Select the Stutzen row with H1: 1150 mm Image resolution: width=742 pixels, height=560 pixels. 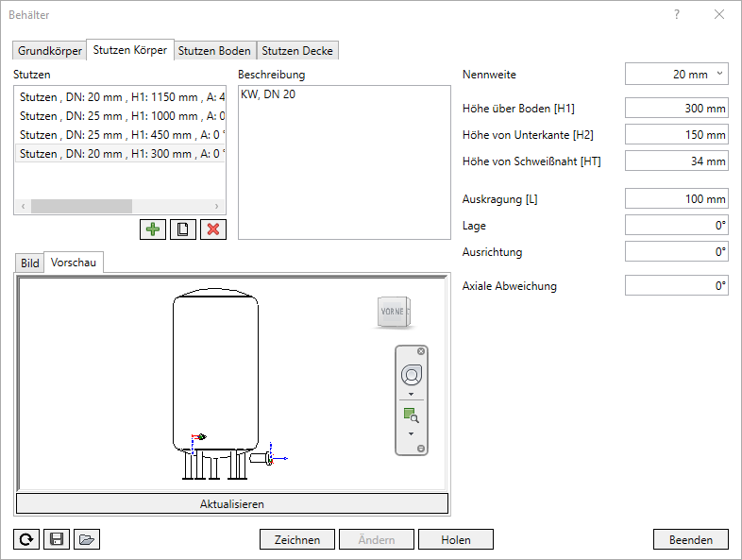tap(120, 97)
